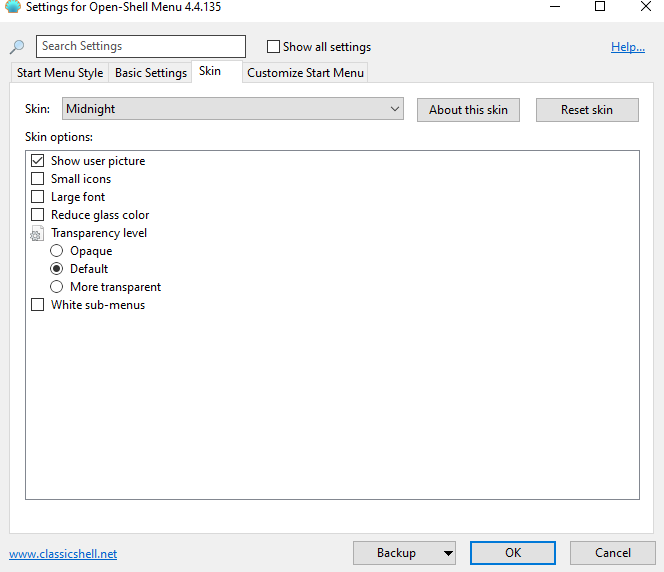Click the Open-Shell shell logo icon
The height and width of the screenshot is (572, 664).
pos(13,6)
